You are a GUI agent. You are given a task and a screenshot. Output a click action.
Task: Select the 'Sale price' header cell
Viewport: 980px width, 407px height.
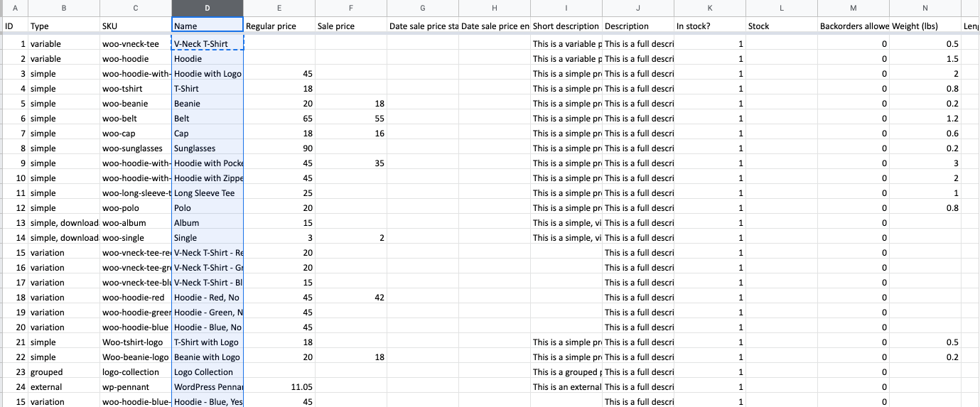[351, 26]
